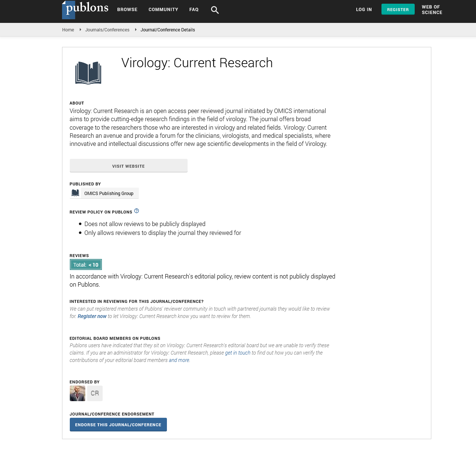The image size is (476, 475).
Task: Go to the FAQ page
Action: tap(194, 10)
